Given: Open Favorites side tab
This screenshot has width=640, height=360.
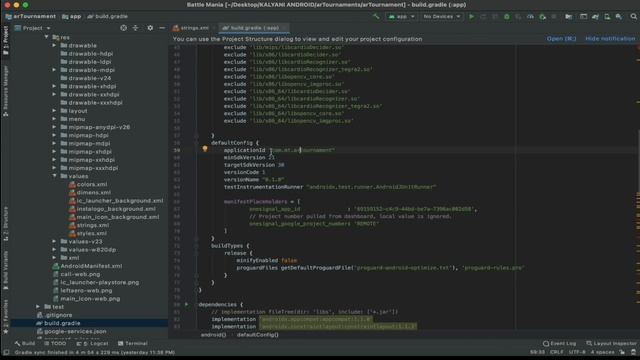Looking at the screenshot, I should point(5,316).
